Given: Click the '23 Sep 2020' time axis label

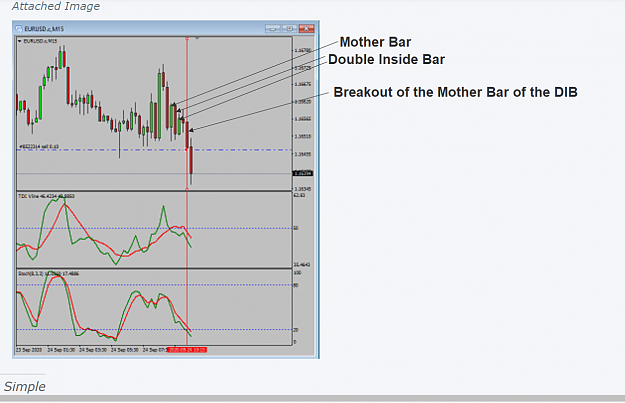Looking at the screenshot, I should click(x=29, y=350).
